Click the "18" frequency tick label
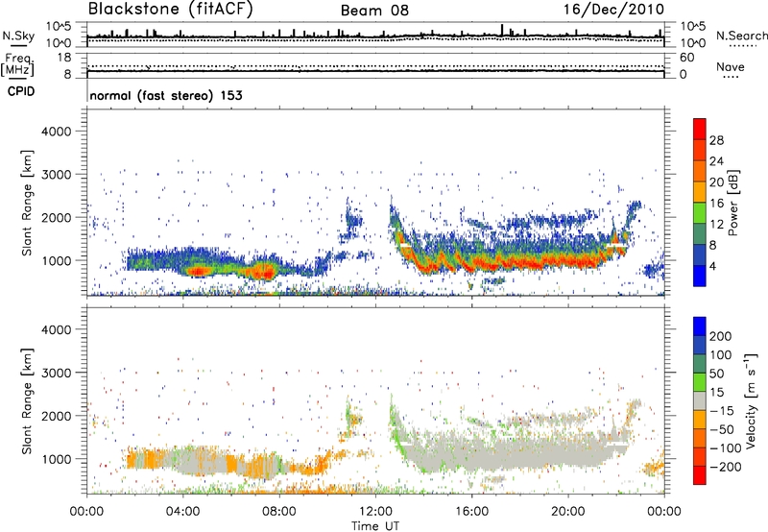The height and width of the screenshot is (532, 768). [x=64, y=58]
